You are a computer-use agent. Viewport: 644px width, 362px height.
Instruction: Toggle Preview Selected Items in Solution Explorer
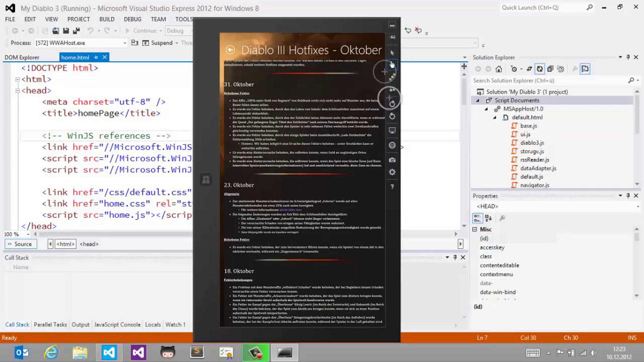point(585,69)
